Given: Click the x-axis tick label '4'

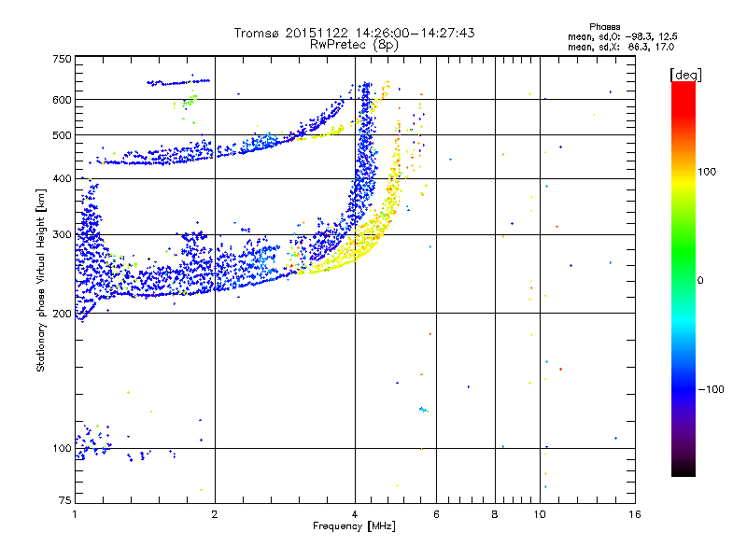Looking at the screenshot, I should point(355,514).
